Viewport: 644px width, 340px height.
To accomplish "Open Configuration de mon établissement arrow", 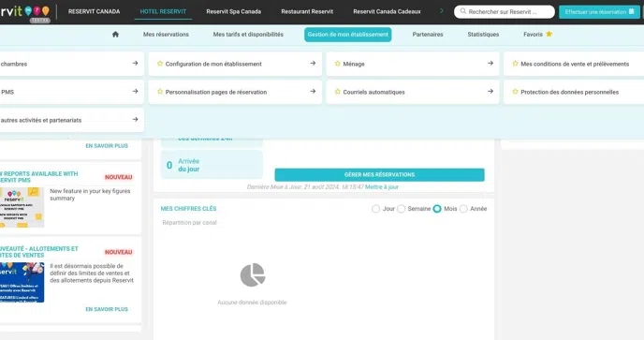I will [313, 64].
